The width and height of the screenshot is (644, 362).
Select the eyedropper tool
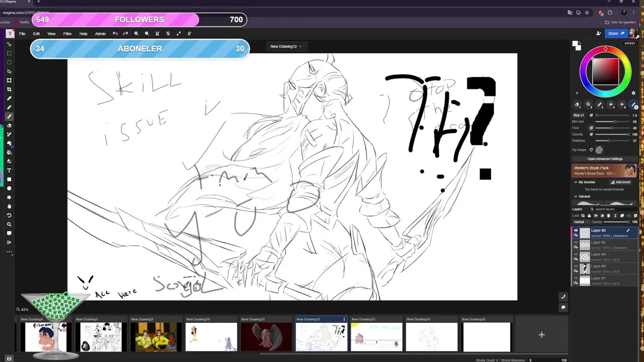[x=9, y=99]
